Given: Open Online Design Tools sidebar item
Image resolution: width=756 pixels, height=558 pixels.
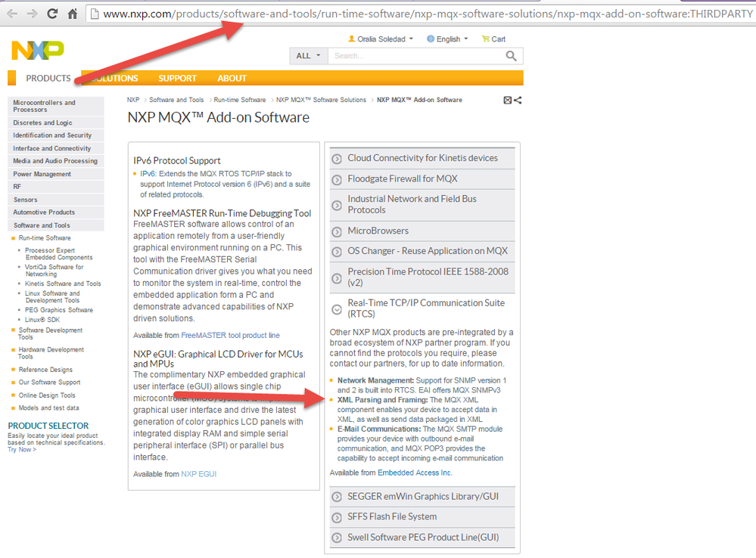Looking at the screenshot, I should click(x=47, y=395).
